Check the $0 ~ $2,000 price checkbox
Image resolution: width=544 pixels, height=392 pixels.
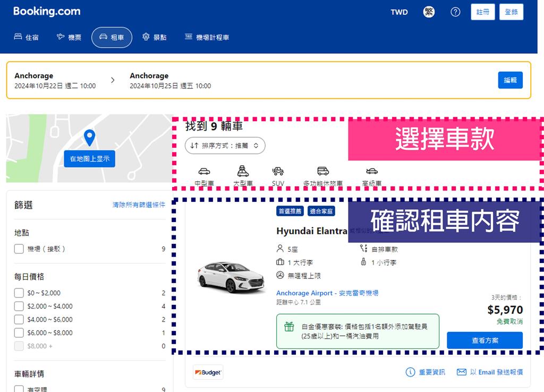(19, 293)
